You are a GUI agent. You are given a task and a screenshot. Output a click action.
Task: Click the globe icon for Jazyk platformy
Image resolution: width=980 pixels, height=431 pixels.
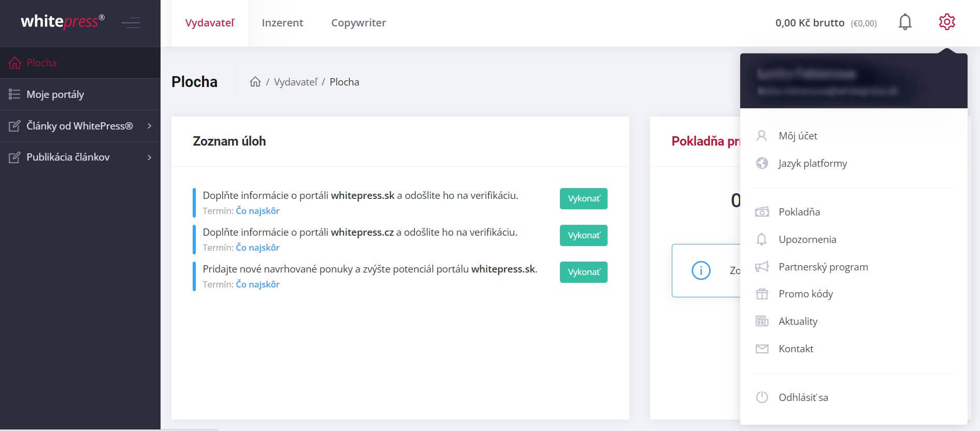pos(762,163)
